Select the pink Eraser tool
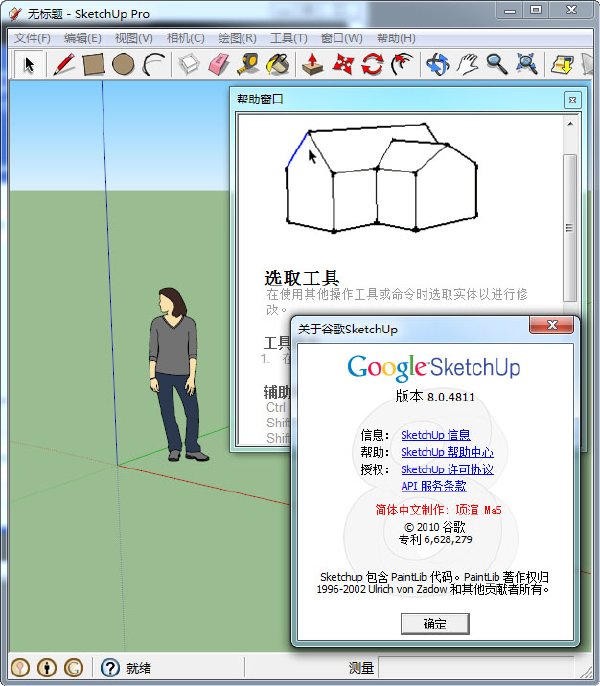The image size is (600, 686). 219,64
